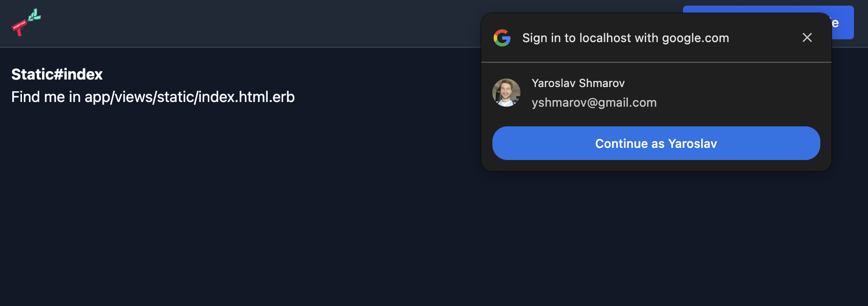
Task: Click the word 'Find me in'
Action: [46, 97]
